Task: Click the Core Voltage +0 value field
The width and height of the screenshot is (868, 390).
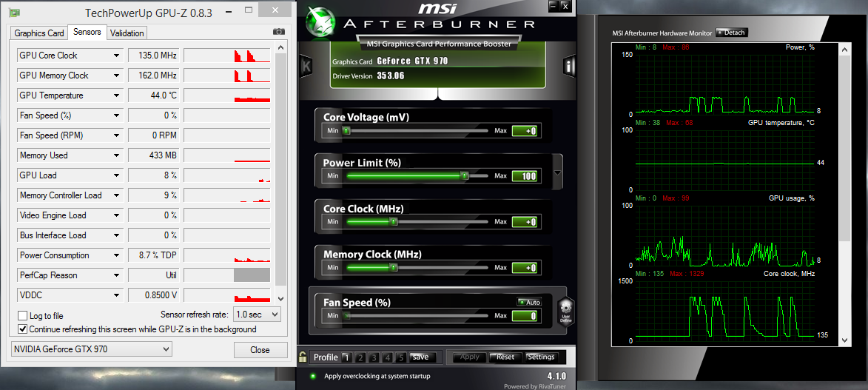Action: click(x=524, y=131)
